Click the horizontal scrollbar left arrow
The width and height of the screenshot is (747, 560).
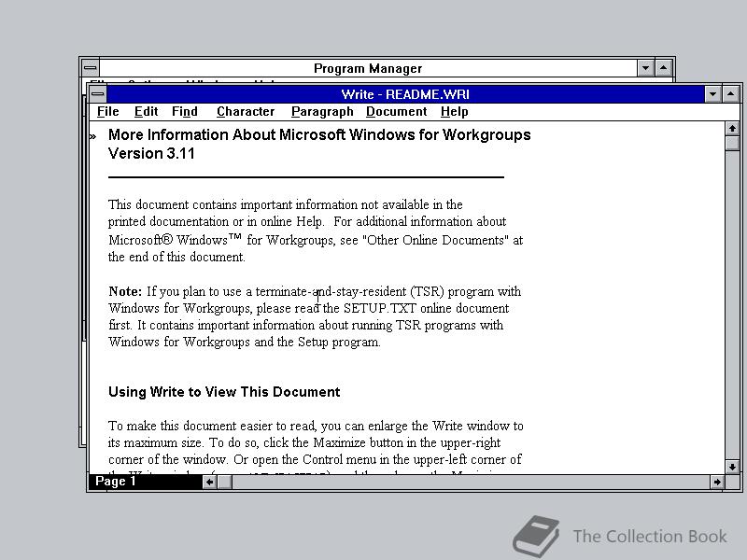click(x=209, y=482)
